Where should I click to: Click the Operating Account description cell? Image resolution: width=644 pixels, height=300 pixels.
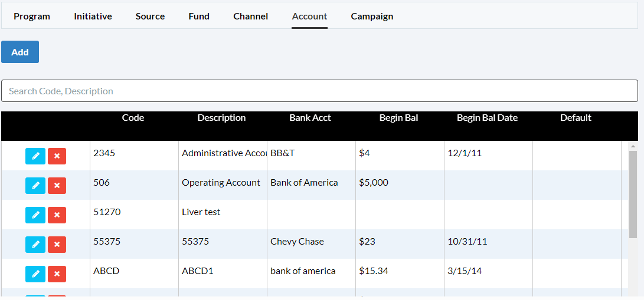(x=223, y=185)
